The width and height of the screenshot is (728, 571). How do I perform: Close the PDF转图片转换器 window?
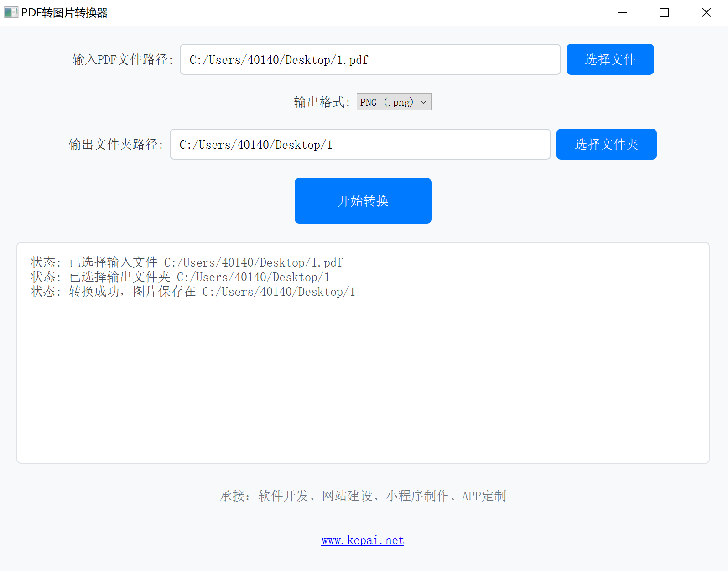tap(706, 12)
